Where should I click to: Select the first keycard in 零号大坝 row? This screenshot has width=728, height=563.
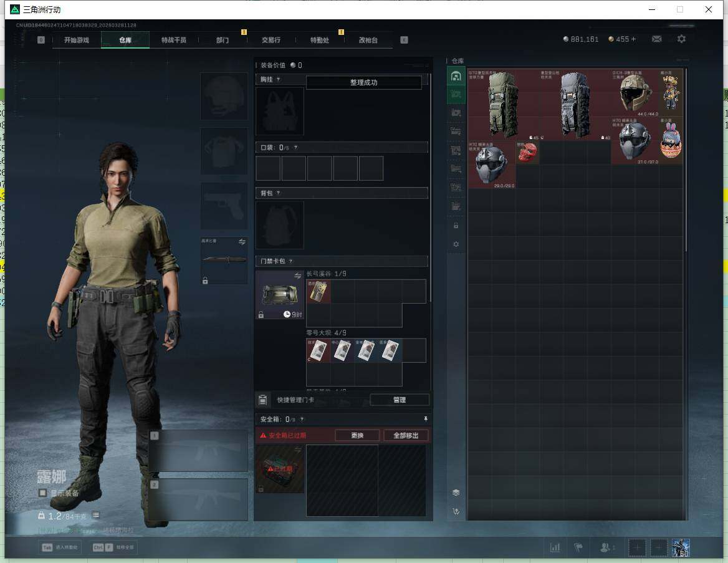click(318, 350)
